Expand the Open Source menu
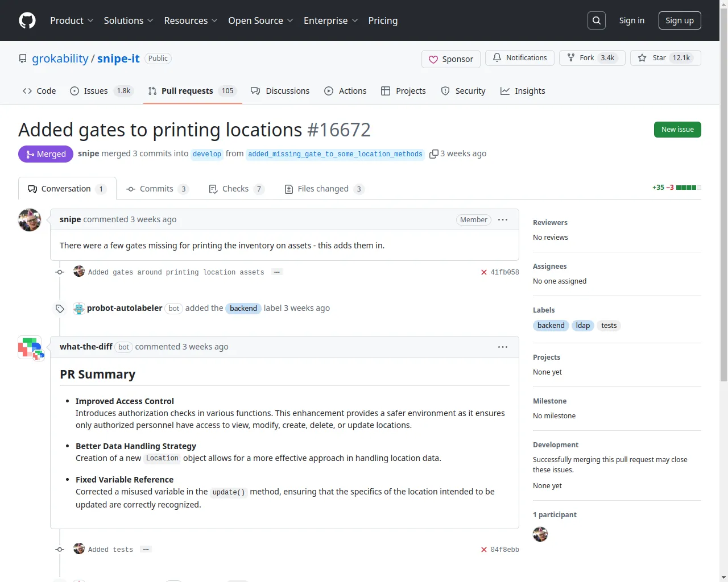This screenshot has width=728, height=582. coord(260,20)
